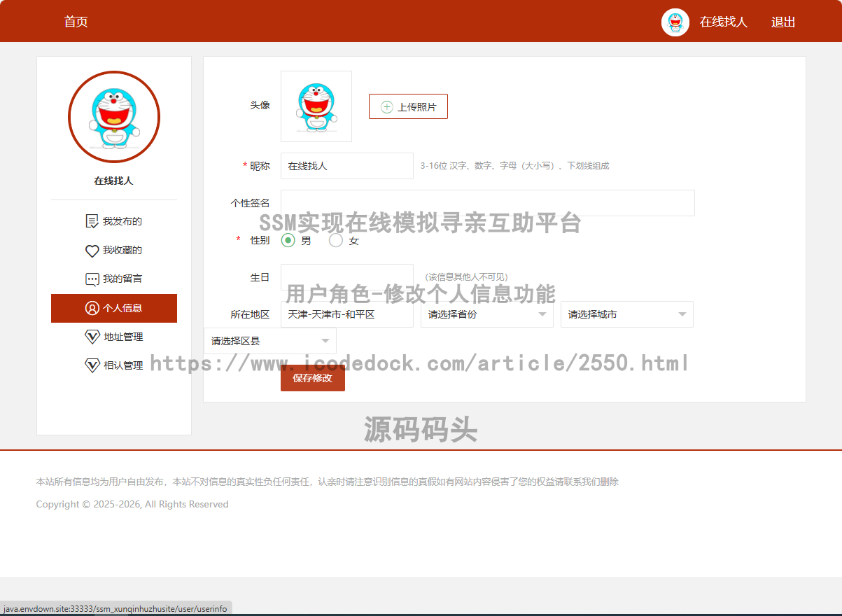
Task: Click the 本站所有信息 footer disclaimer text
Action: [327, 482]
